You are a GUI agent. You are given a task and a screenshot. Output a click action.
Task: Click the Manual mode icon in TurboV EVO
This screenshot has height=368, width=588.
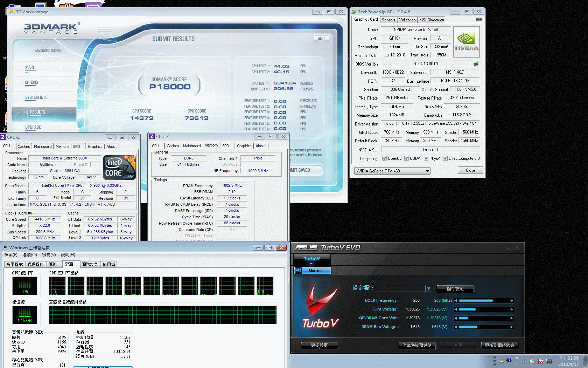pos(298,271)
